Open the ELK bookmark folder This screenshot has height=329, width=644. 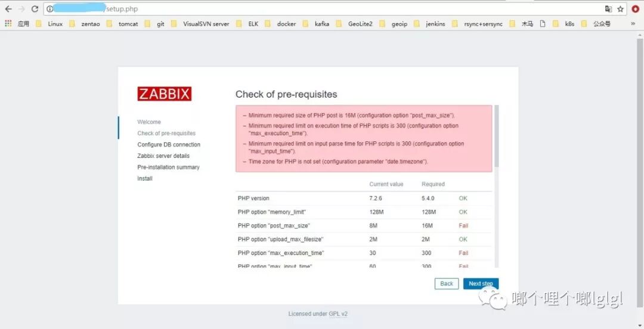click(x=247, y=24)
